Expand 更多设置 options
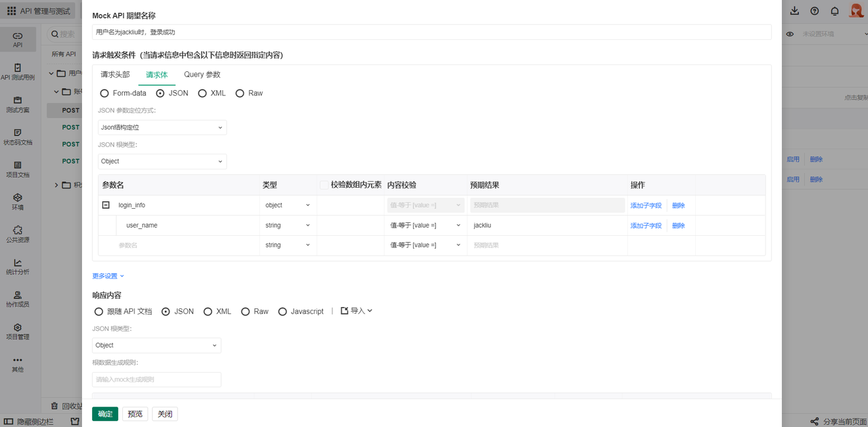Viewport: 868px width, 427px height. click(108, 276)
